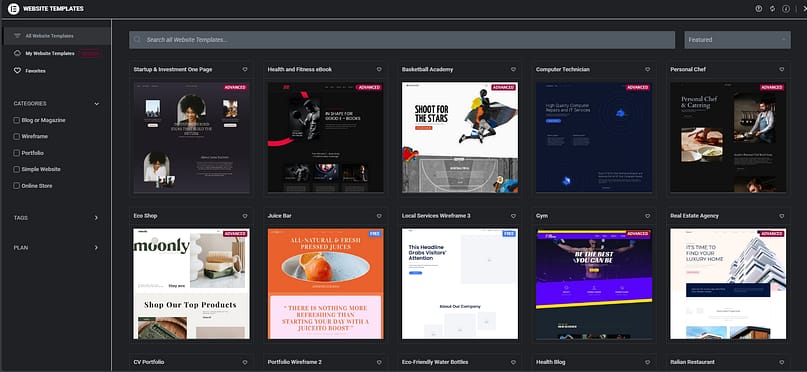This screenshot has width=807, height=372.
Task: Click the Elementor logo in the header
Action: [x=13, y=9]
